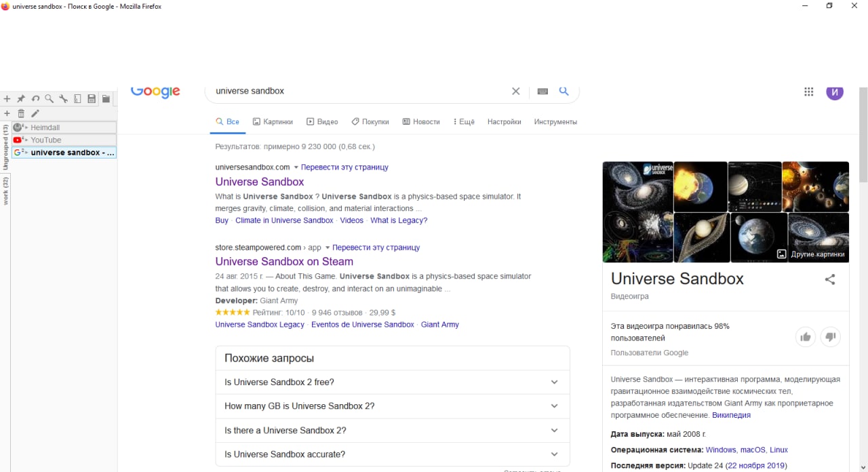Open 'Universe Sandbox Legacy' link

click(260, 325)
